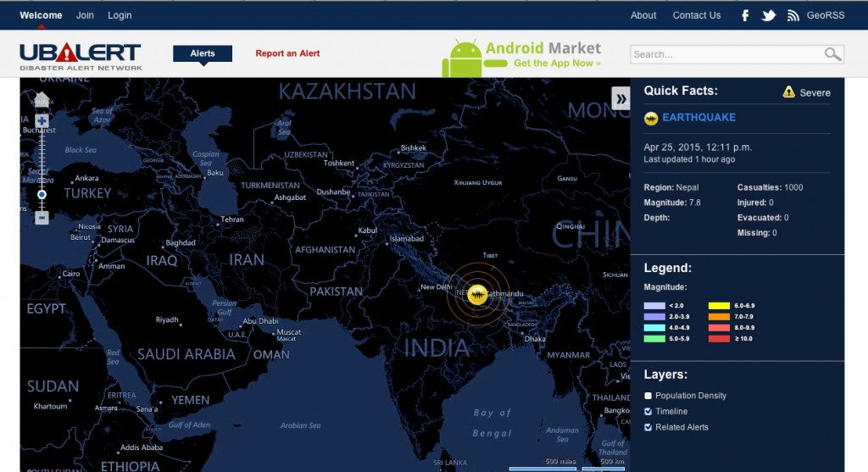This screenshot has height=472, width=868.
Task: Click the map zoom slider handle
Action: [x=42, y=195]
